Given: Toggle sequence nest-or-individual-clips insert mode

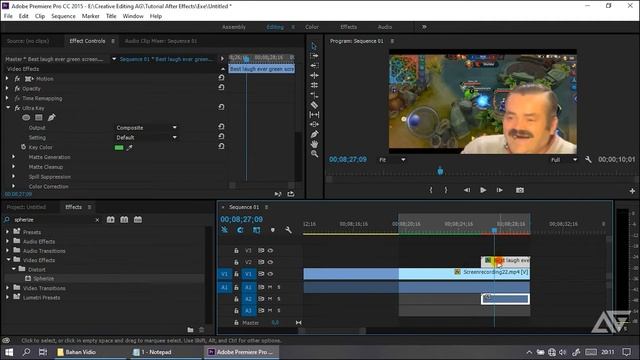Looking at the screenshot, I should (224, 230).
